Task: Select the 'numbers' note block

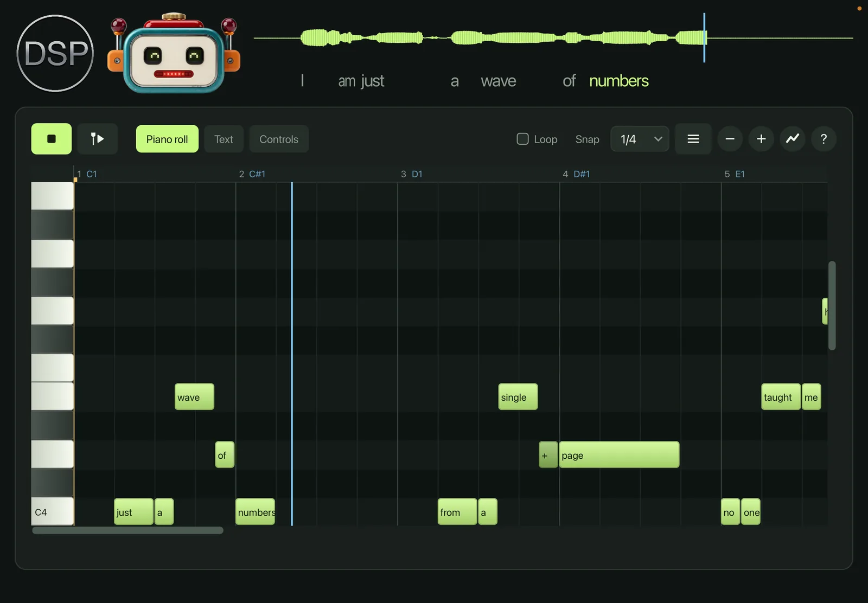Action: point(256,512)
